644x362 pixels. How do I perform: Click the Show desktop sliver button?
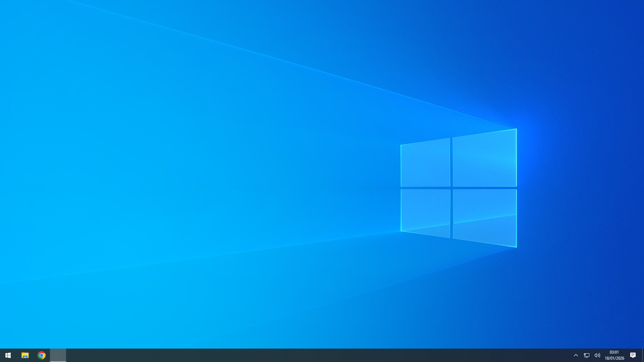[x=643, y=355]
